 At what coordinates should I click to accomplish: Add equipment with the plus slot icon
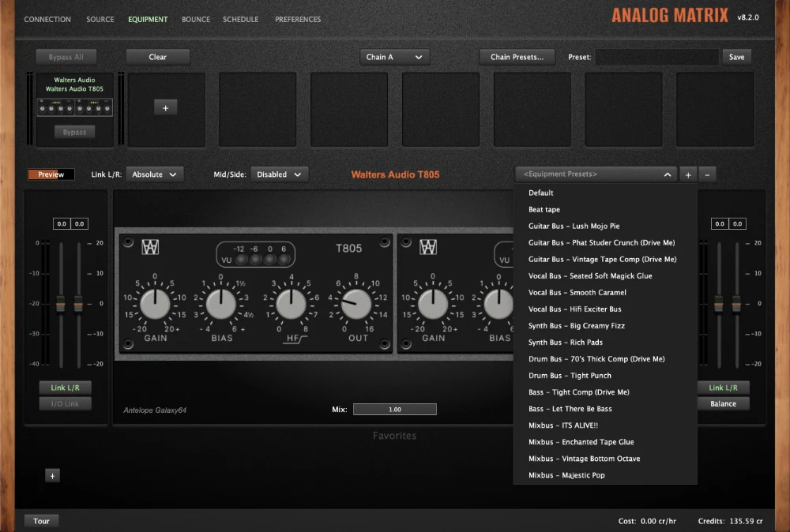(x=165, y=107)
